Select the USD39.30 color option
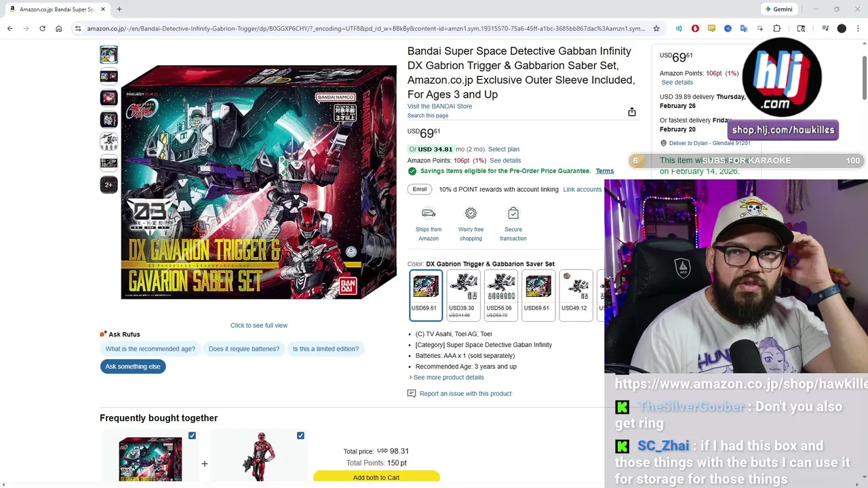 pyautogui.click(x=463, y=294)
